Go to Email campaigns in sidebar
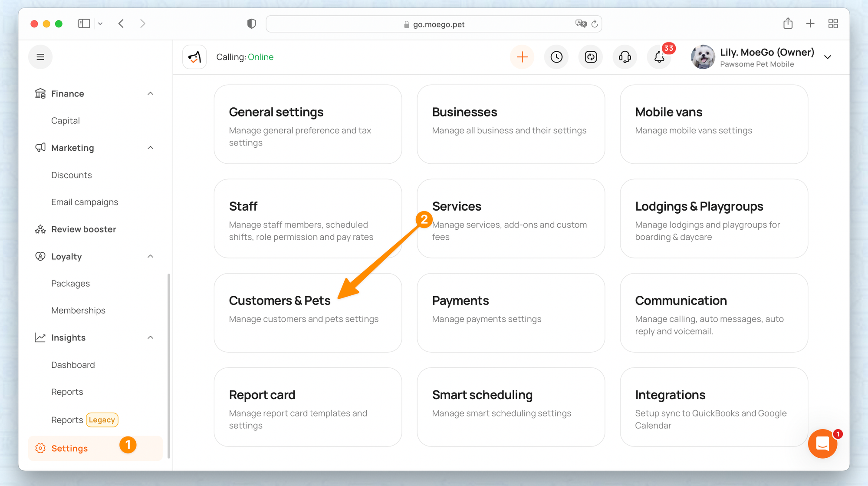Image resolution: width=868 pixels, height=486 pixels. [85, 202]
